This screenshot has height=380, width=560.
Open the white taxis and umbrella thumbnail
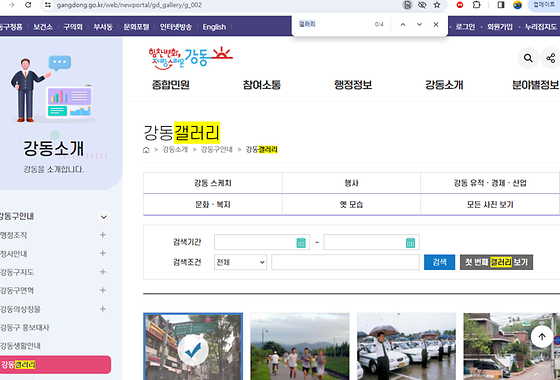click(406, 346)
